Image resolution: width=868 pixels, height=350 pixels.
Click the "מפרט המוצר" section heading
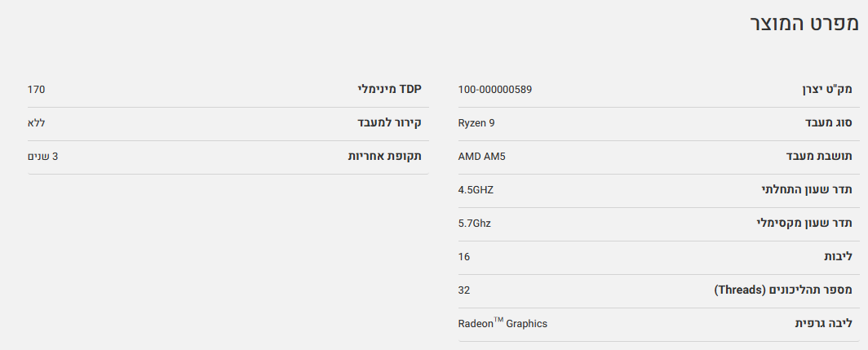pyautogui.click(x=804, y=24)
